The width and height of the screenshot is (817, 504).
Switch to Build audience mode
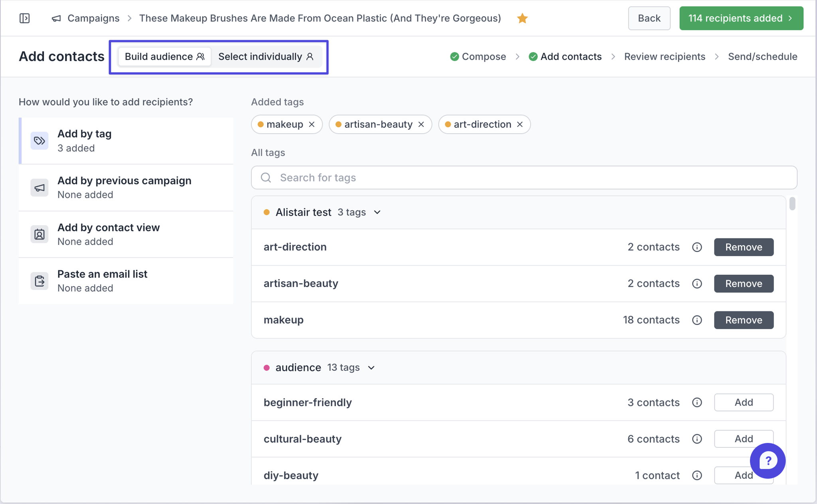164,57
